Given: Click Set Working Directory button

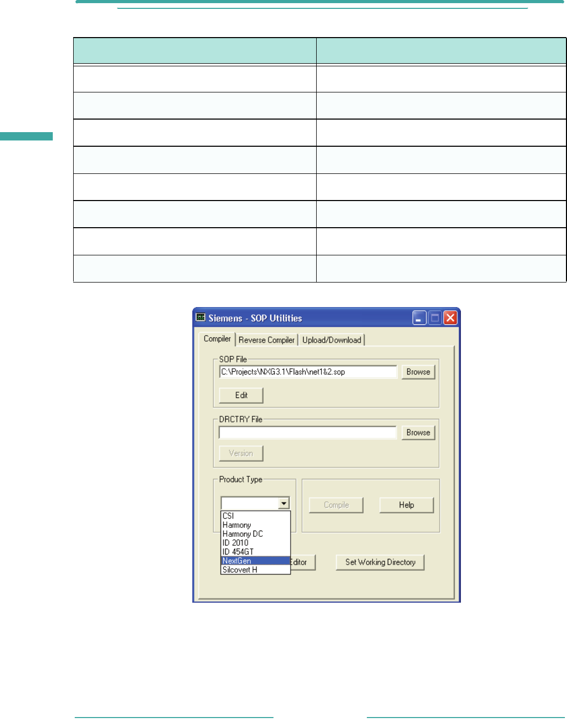Looking at the screenshot, I should [380, 562].
